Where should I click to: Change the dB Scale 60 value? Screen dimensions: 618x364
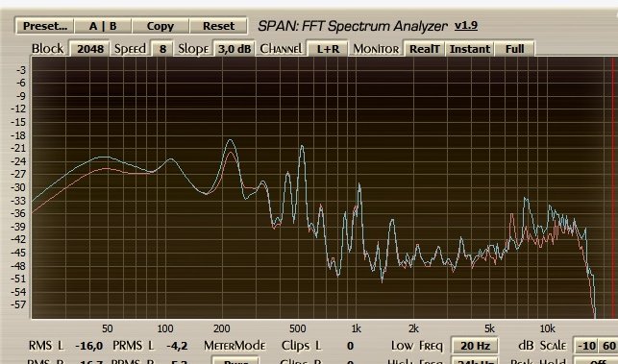(609, 346)
